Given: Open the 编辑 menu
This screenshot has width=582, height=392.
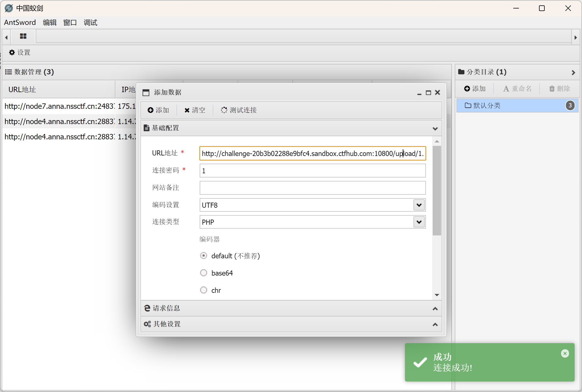Looking at the screenshot, I should click(49, 23).
